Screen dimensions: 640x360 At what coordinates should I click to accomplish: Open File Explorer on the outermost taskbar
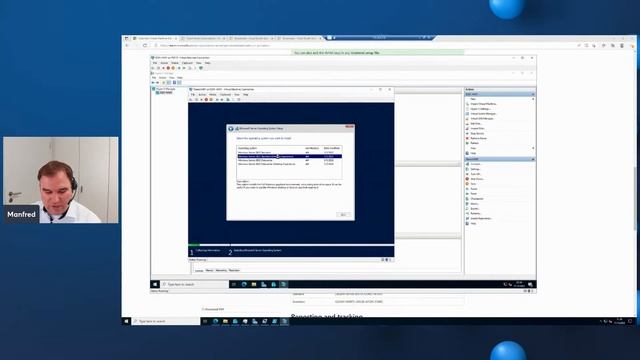225,321
